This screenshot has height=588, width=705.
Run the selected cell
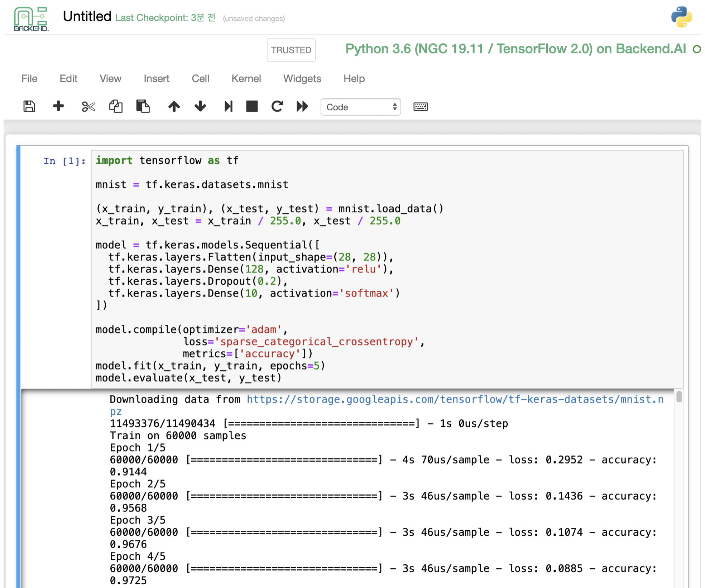point(228,106)
